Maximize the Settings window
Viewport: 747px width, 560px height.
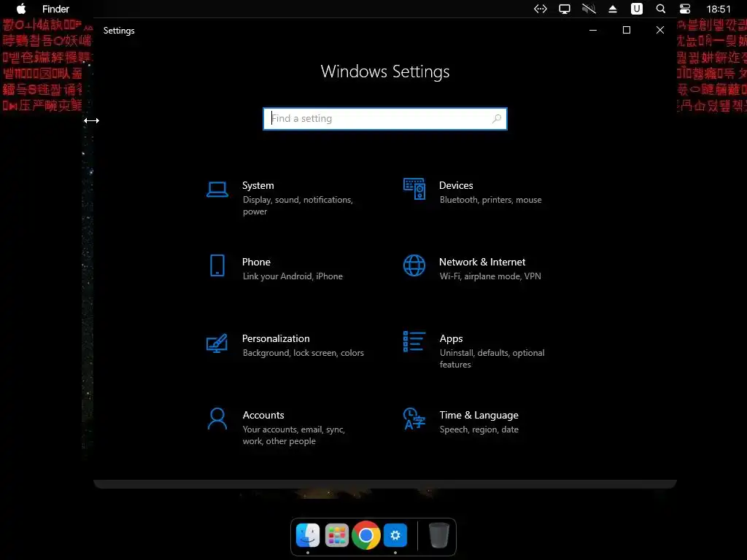[x=627, y=30]
